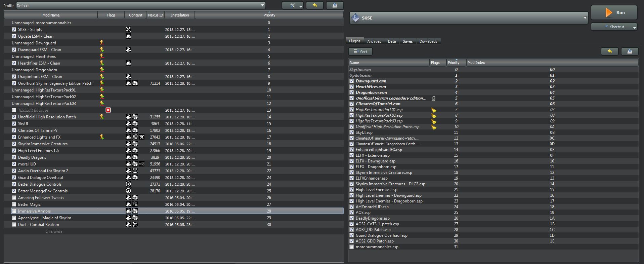Image resolution: width=644 pixels, height=264 pixels.
Task: Click the Content column header
Action: point(135,15)
